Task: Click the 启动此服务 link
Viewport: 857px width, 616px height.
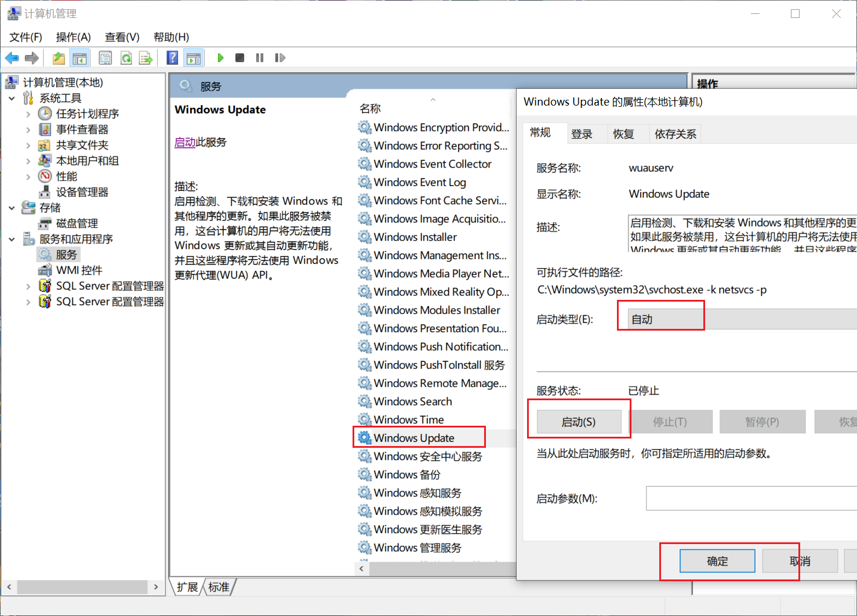Action: (184, 142)
